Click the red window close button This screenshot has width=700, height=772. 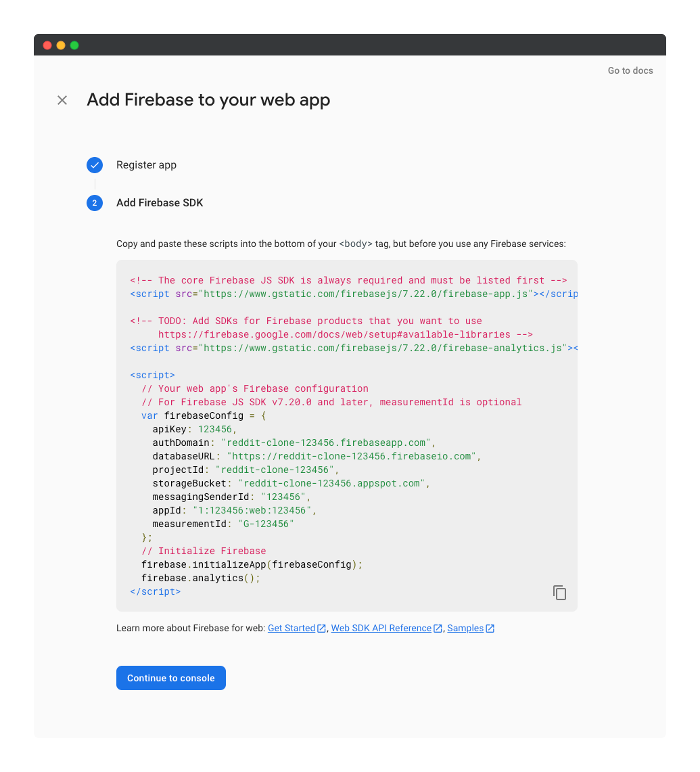(x=47, y=45)
